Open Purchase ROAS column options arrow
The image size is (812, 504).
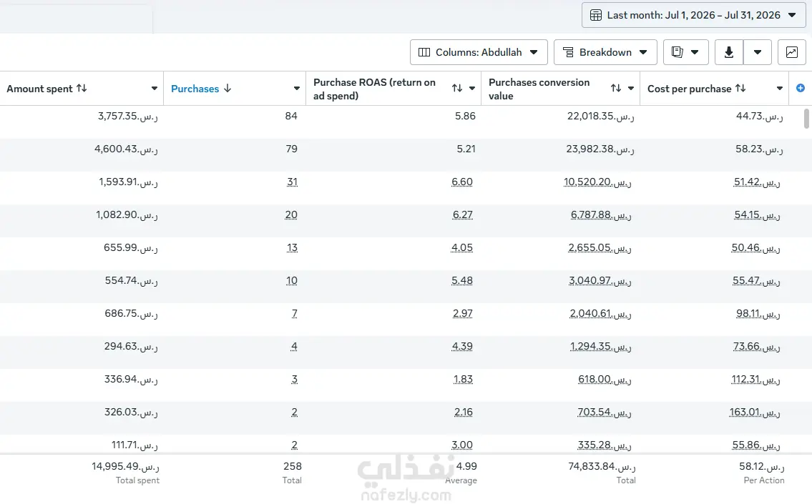pos(471,89)
